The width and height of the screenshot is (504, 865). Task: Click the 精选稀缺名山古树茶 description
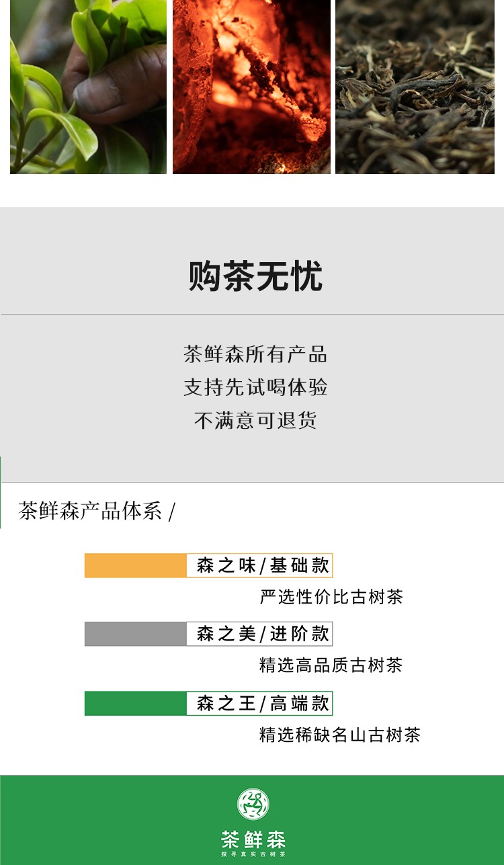340,735
